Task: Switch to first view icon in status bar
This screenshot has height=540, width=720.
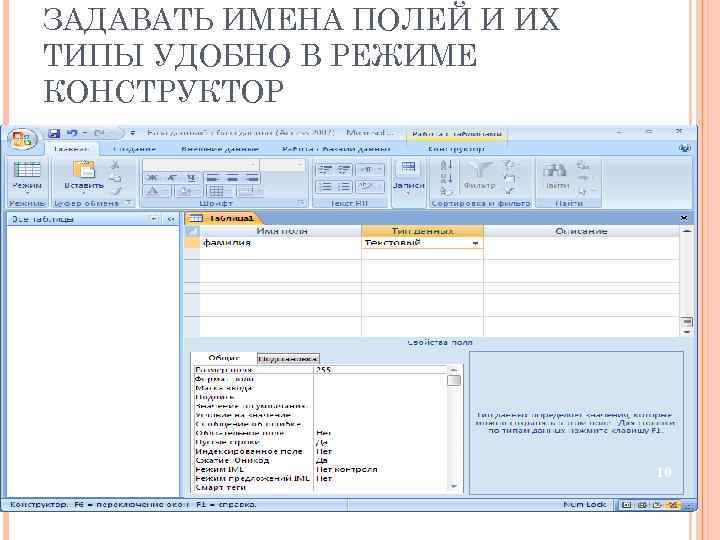Action: (625, 505)
